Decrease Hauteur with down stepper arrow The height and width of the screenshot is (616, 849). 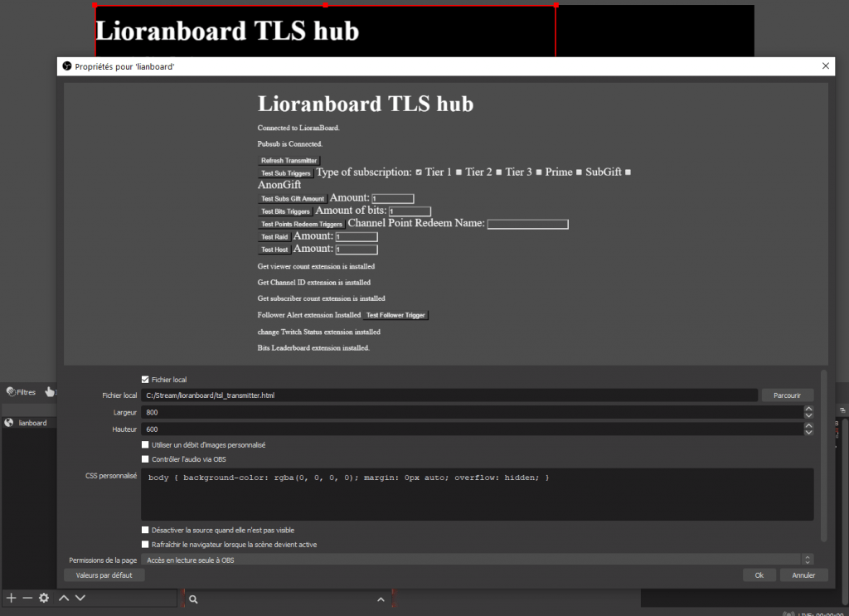pyautogui.click(x=808, y=433)
